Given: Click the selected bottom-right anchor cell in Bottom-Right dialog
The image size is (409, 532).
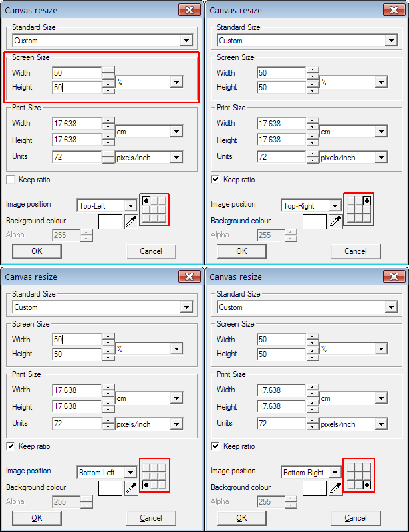Looking at the screenshot, I should (x=367, y=485).
